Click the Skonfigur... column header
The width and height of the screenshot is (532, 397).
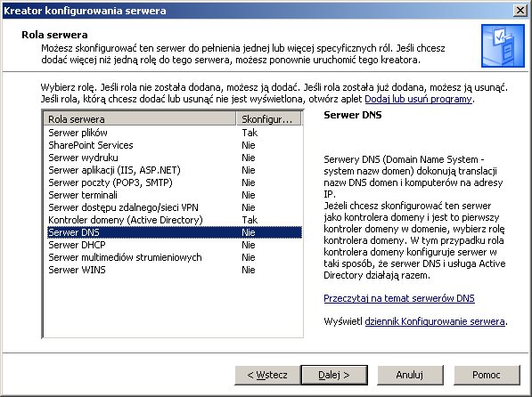click(x=268, y=119)
